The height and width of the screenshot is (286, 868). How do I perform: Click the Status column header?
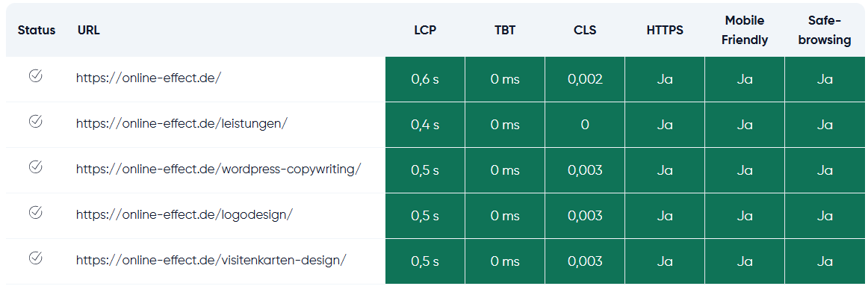click(37, 31)
